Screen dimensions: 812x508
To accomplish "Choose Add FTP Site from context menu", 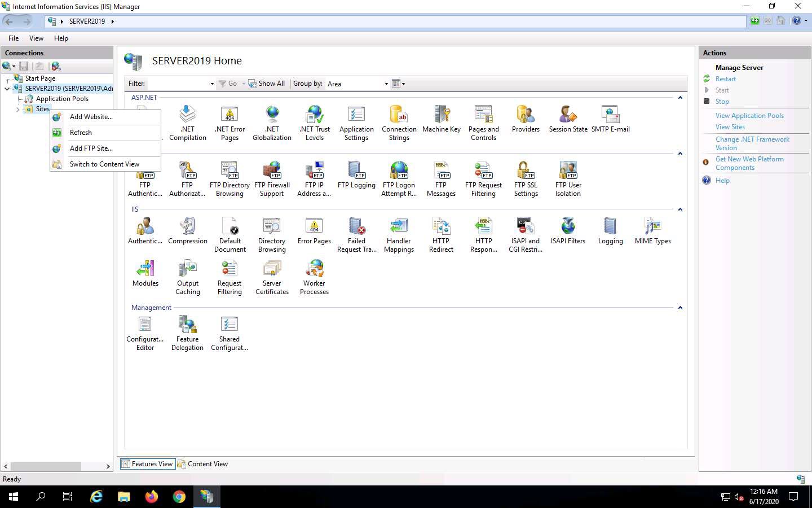I will point(105,148).
